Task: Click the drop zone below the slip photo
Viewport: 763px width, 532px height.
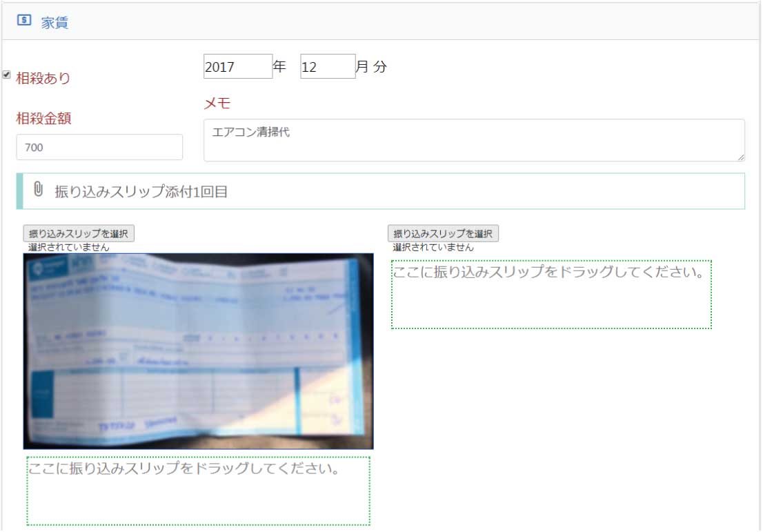Action: [x=198, y=491]
